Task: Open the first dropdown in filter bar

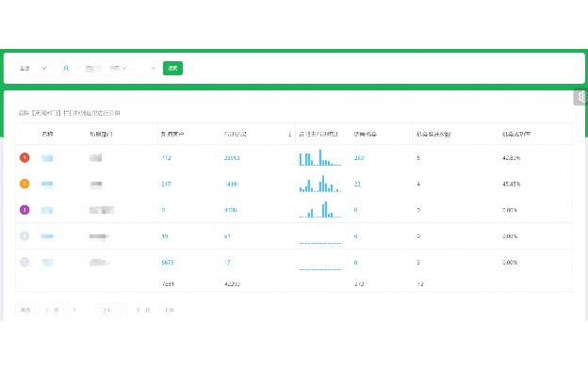Action: click(33, 68)
